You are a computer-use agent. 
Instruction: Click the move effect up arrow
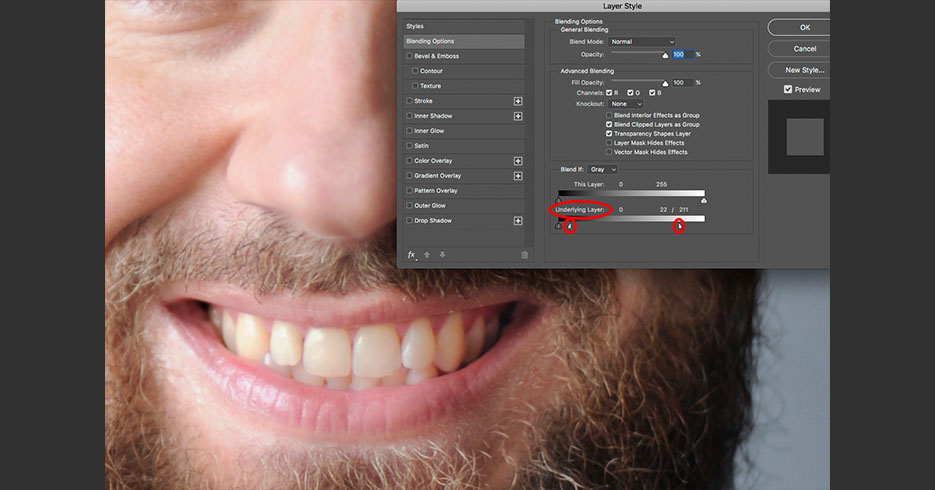click(x=427, y=255)
